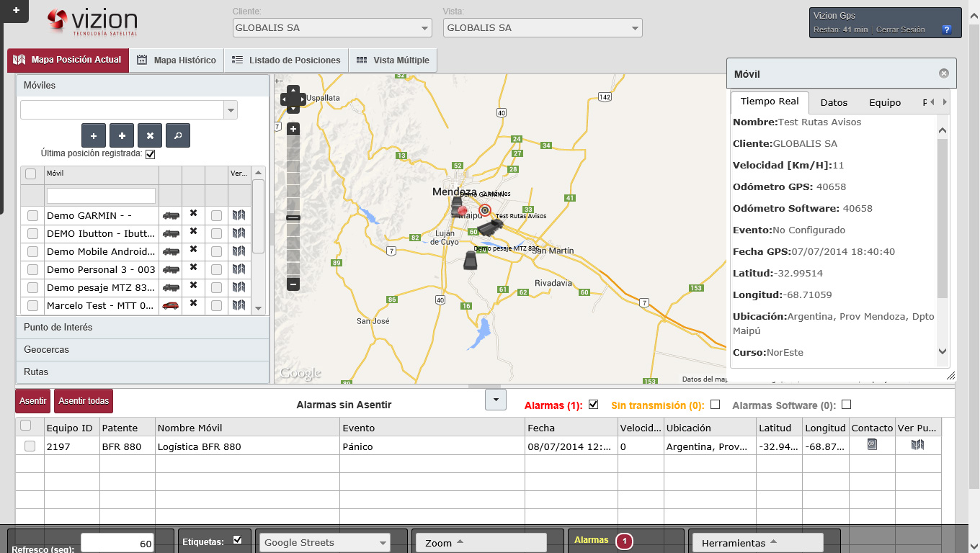Select the DEMO Ibutton row checkbox
This screenshot has height=553, width=980.
click(x=32, y=233)
